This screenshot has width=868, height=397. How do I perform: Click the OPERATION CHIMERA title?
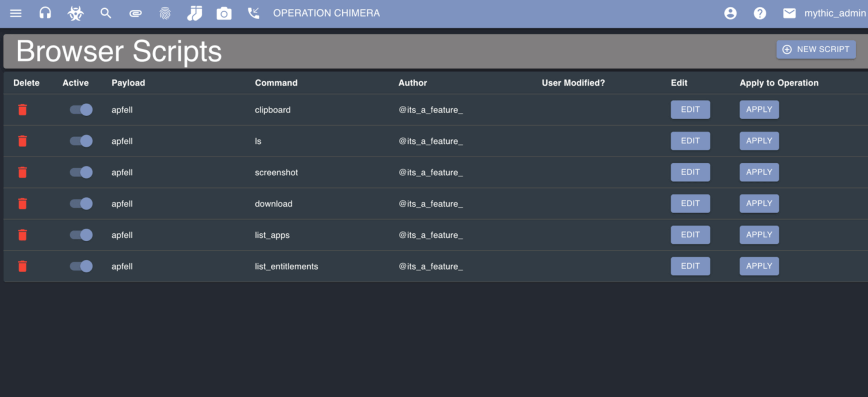coord(326,13)
